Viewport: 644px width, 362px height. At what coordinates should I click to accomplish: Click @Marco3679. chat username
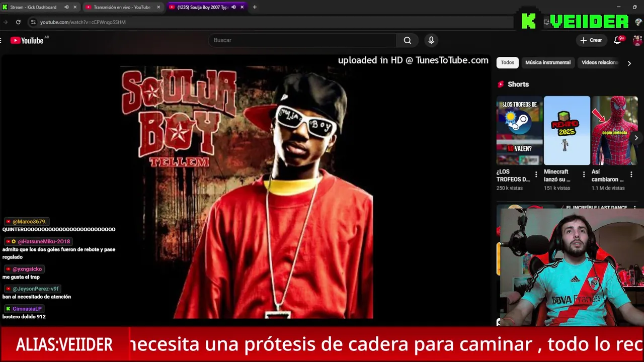tap(30, 221)
